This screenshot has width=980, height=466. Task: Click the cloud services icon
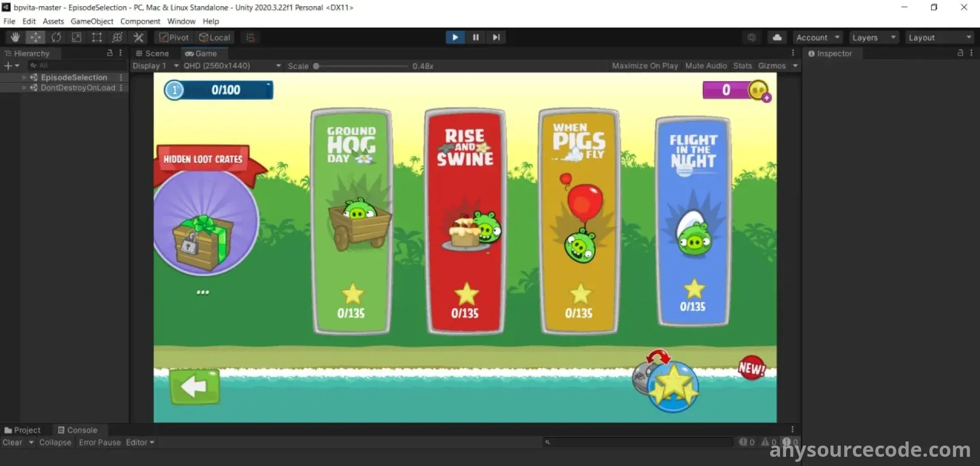click(x=777, y=37)
